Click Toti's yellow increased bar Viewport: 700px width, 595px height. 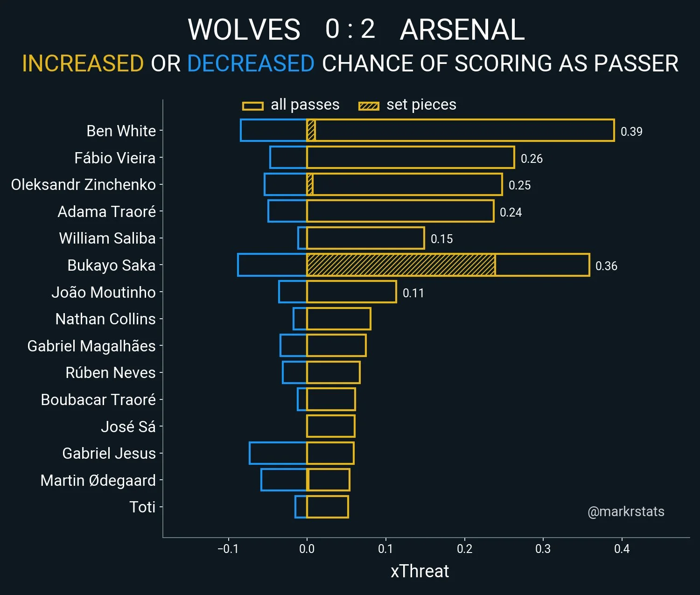(327, 507)
